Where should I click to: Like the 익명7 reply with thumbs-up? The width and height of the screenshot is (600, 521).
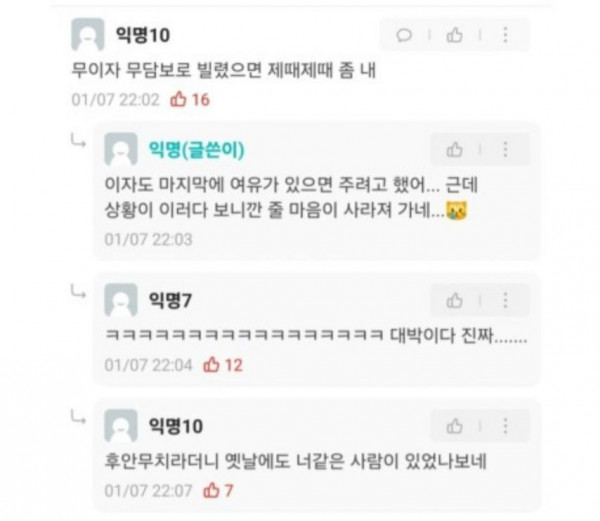pos(455,300)
